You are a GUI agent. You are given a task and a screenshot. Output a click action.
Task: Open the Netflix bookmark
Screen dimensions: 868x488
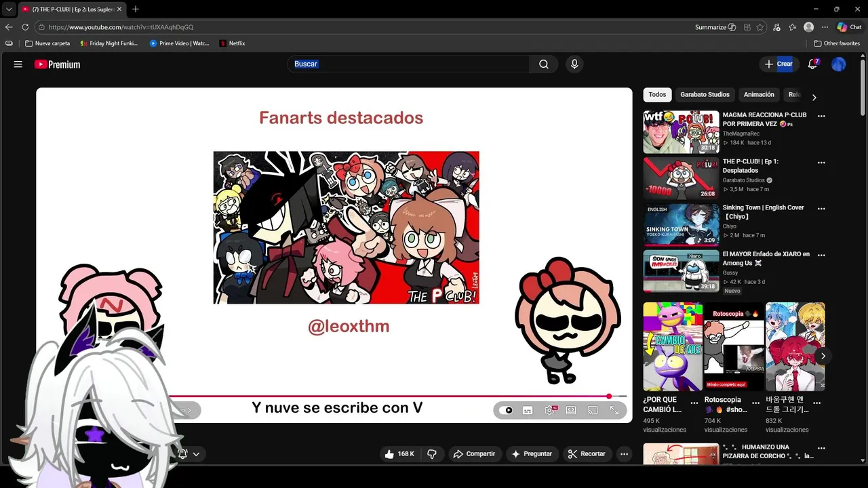coord(233,43)
